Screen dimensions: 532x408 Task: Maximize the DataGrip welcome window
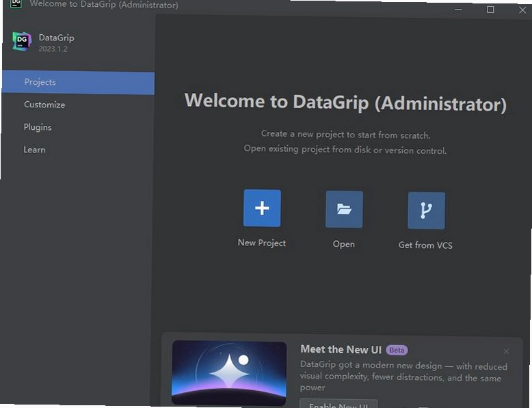490,10
